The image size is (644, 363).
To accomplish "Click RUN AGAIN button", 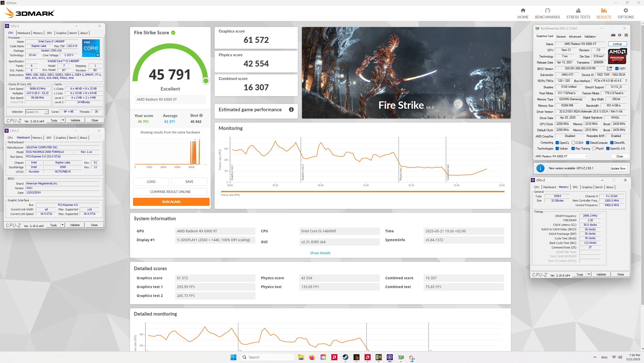I will click(x=171, y=202).
